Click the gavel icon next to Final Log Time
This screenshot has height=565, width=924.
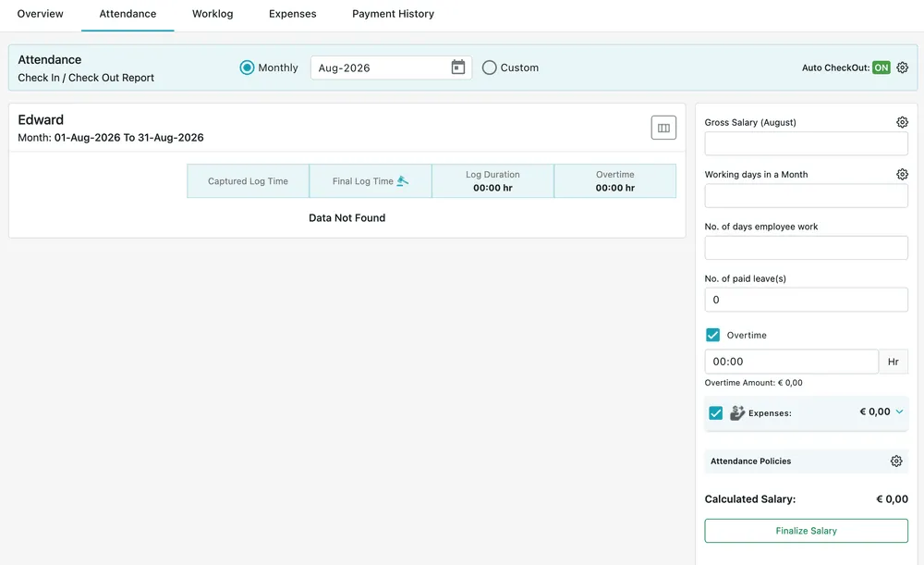pos(403,181)
